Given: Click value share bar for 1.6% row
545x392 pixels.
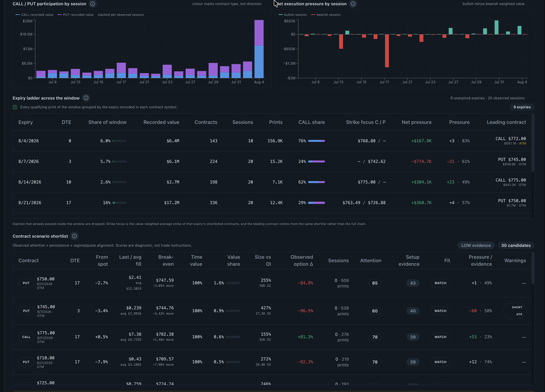Looking at the screenshot, I should 233,283.
